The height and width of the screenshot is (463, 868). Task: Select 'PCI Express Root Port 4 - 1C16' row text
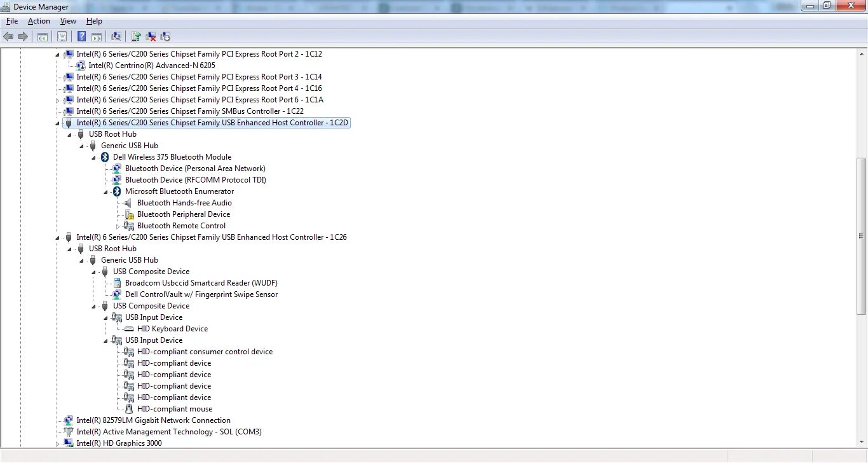click(200, 88)
